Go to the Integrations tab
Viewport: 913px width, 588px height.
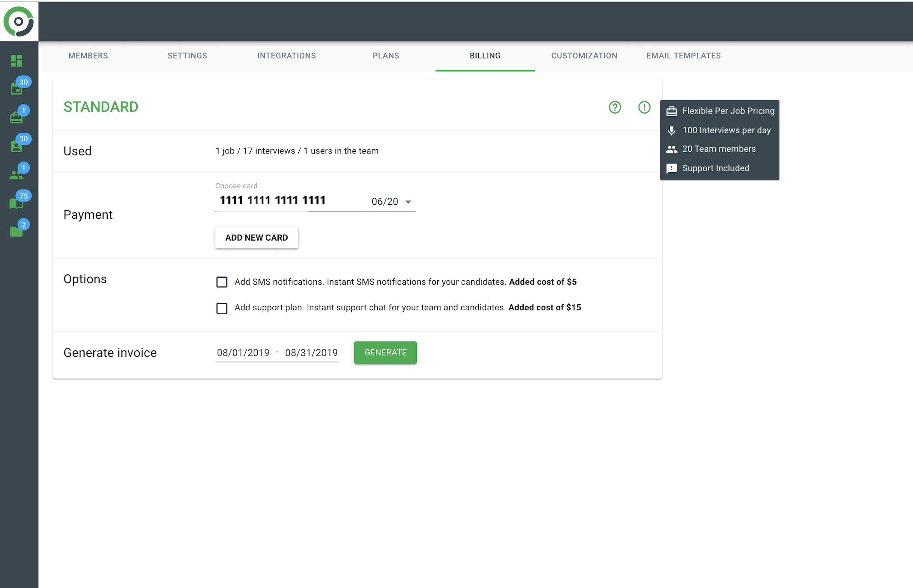[286, 56]
